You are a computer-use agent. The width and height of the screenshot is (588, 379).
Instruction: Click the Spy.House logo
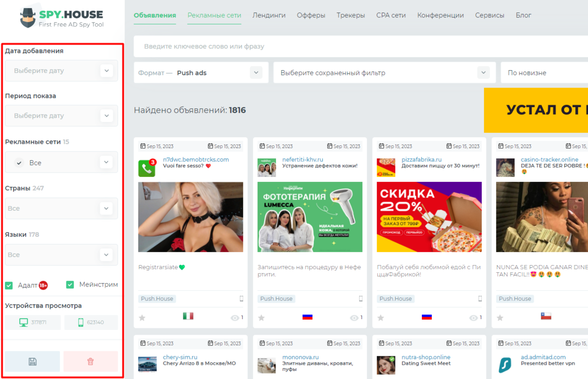pyautogui.click(x=61, y=18)
